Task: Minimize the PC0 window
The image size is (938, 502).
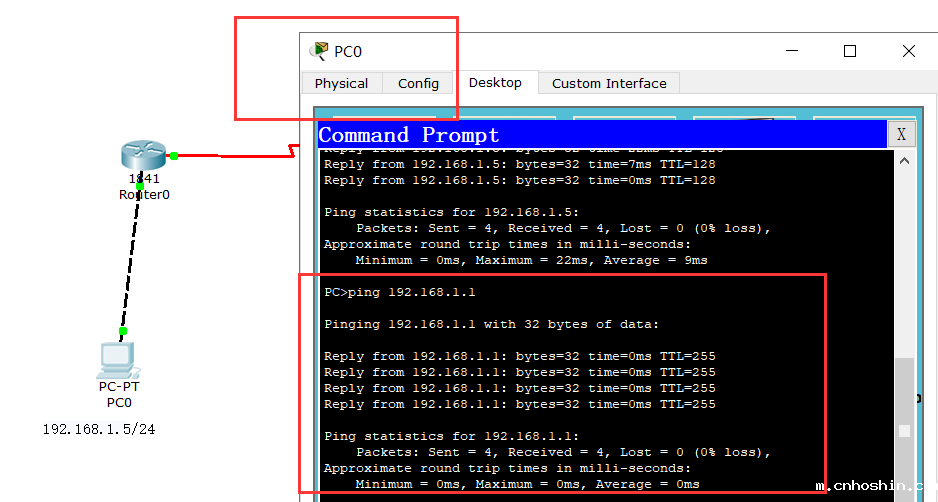Action: [791, 51]
